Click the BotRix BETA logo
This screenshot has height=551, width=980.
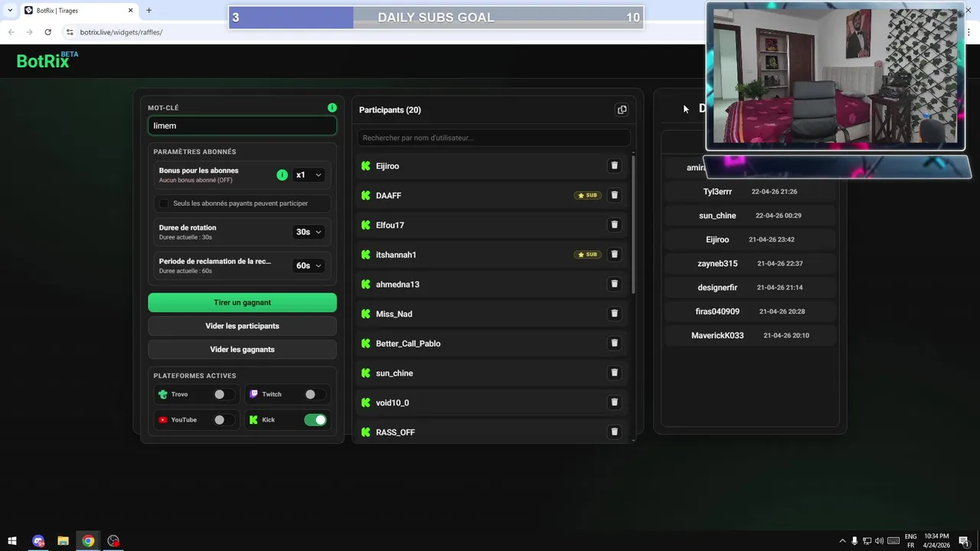47,60
